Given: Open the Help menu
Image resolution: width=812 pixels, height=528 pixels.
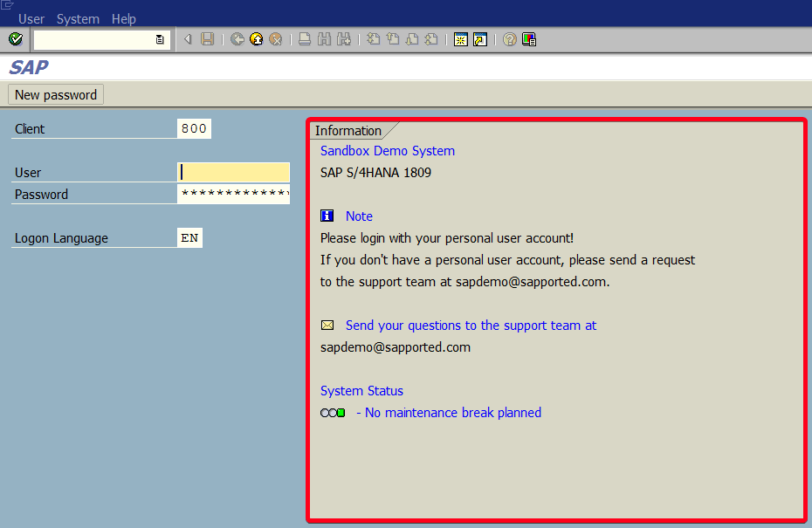Looking at the screenshot, I should coord(124,18).
